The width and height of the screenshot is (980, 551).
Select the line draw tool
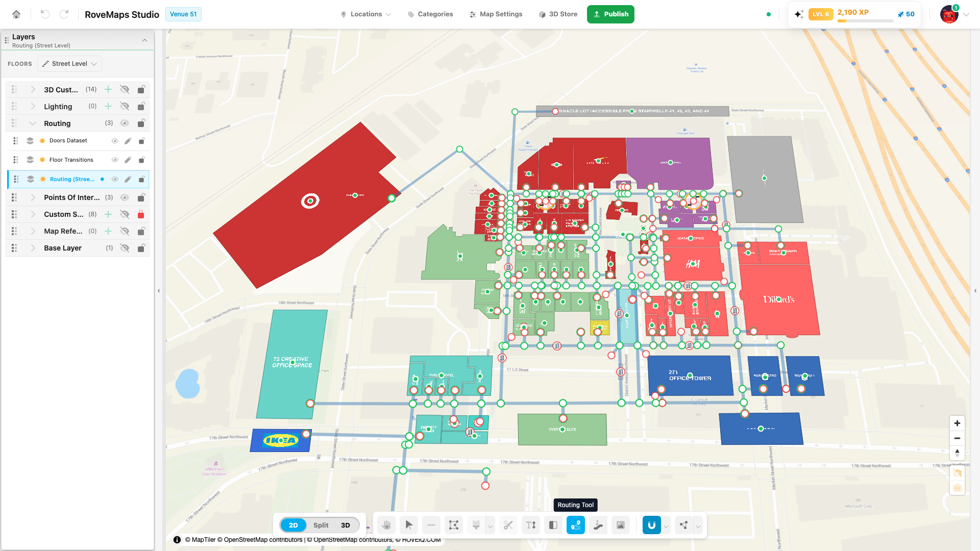(x=431, y=525)
